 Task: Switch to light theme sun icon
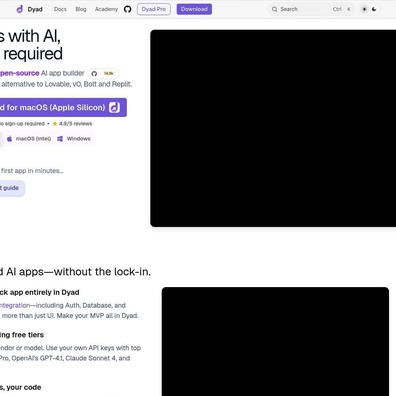pos(364,9)
